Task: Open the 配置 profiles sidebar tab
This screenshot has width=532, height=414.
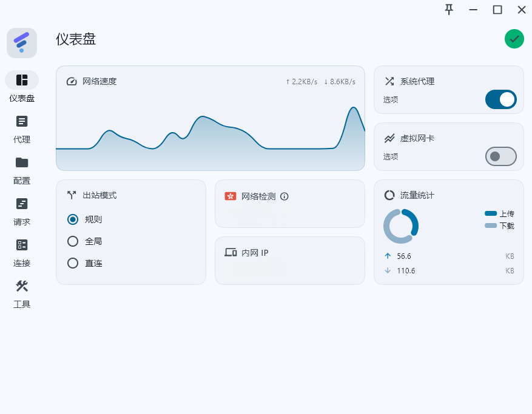Action: pyautogui.click(x=22, y=171)
